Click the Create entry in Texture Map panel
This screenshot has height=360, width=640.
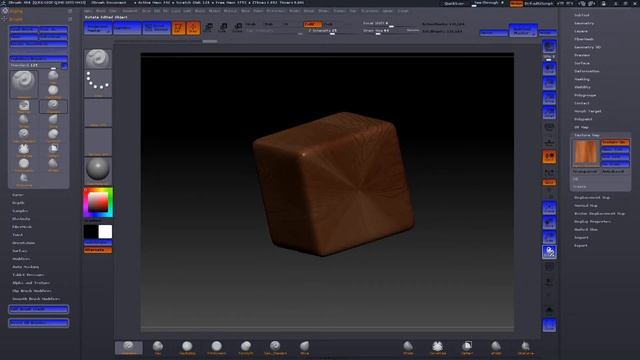580,187
